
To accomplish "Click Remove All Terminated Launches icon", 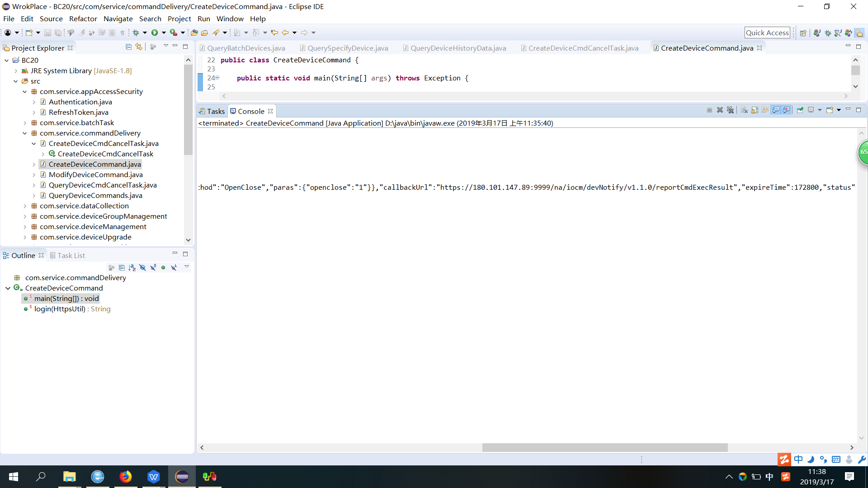I will point(730,110).
